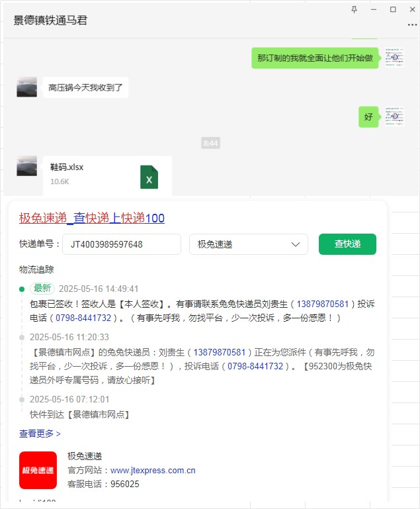Open the www.jtexpress.com.cn website link
The image size is (420, 509).
[x=153, y=470]
